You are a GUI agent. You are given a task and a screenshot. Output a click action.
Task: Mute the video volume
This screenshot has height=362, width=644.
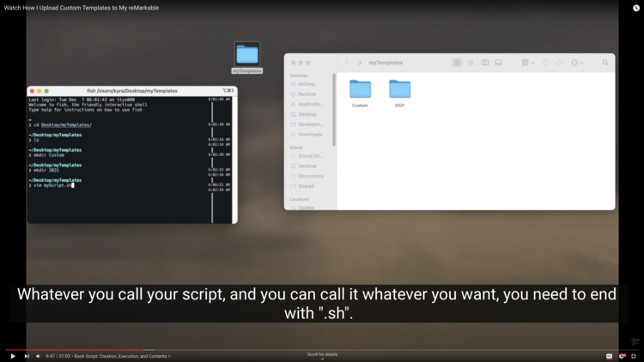(38, 356)
